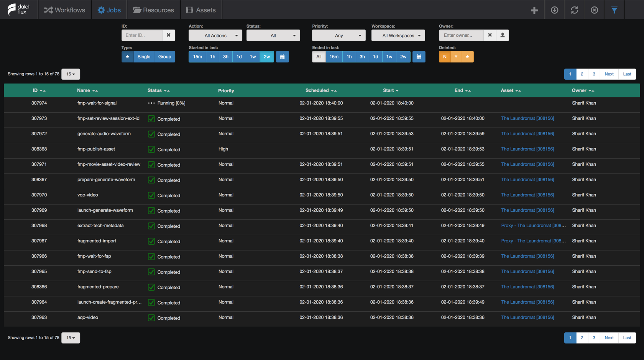Clear the ID filter field
Screen dimensions: 644x360
pos(169,35)
